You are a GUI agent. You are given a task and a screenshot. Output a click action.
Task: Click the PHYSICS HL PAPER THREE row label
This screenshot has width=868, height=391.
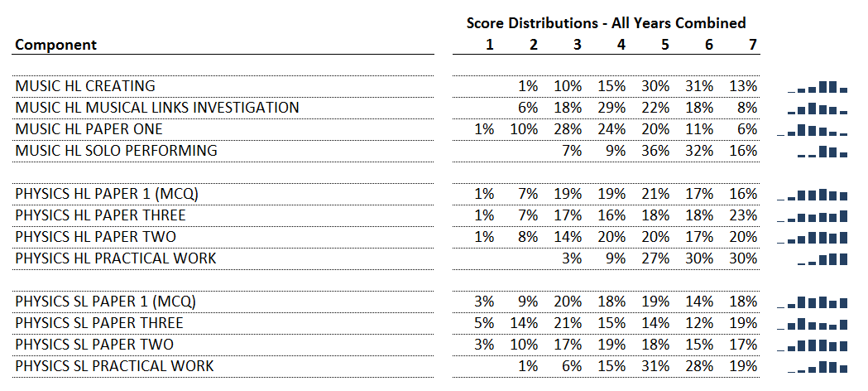click(100, 215)
